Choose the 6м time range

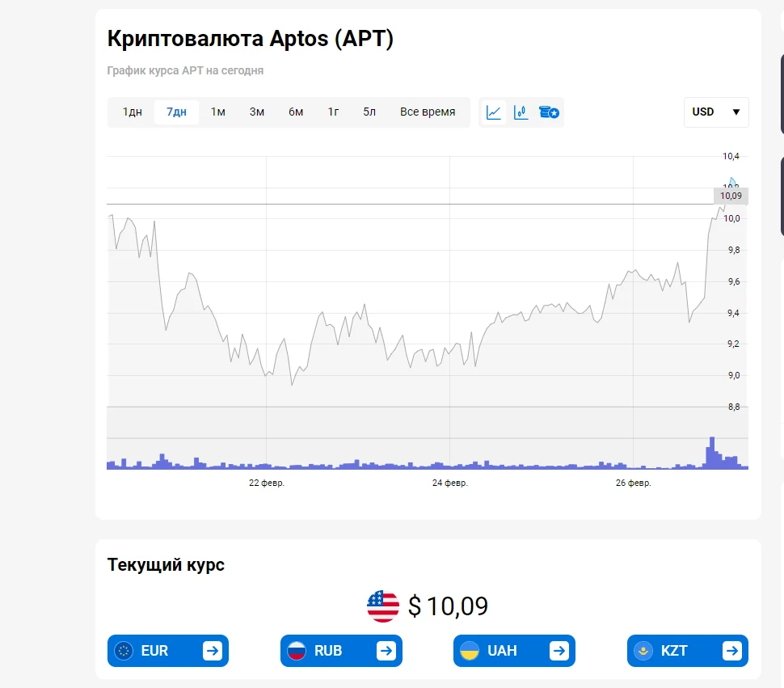pyautogui.click(x=296, y=112)
